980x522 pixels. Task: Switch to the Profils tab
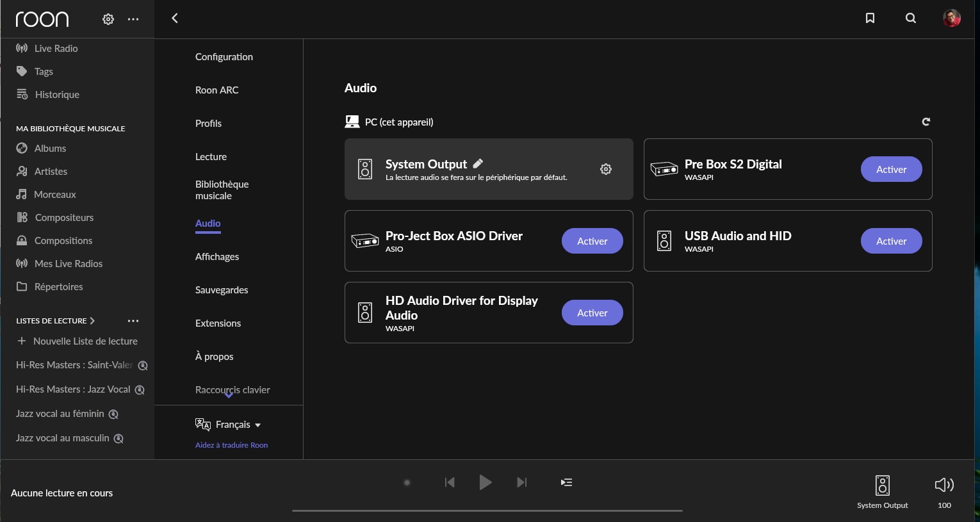[x=208, y=124]
